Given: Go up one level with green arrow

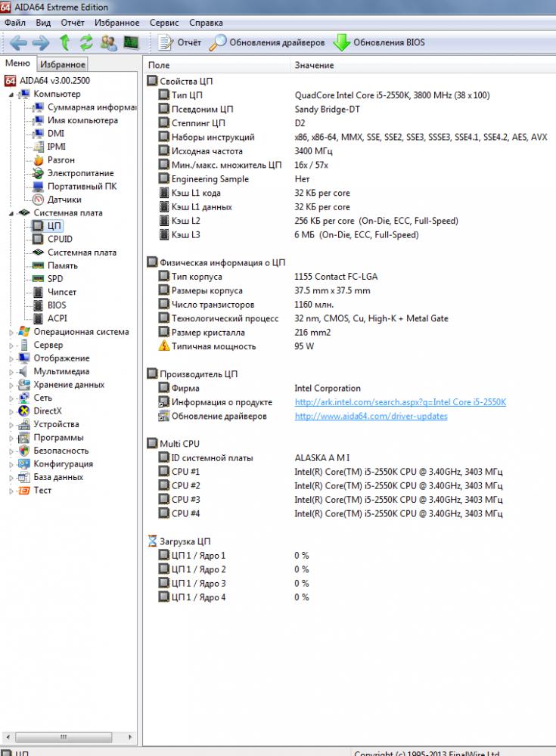Looking at the screenshot, I should pyautogui.click(x=64, y=42).
